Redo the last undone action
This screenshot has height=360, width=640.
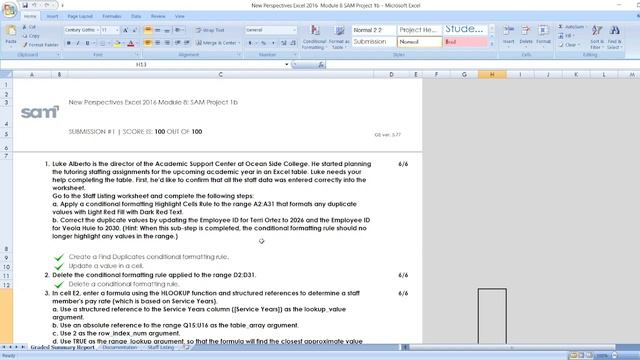click(x=47, y=5)
